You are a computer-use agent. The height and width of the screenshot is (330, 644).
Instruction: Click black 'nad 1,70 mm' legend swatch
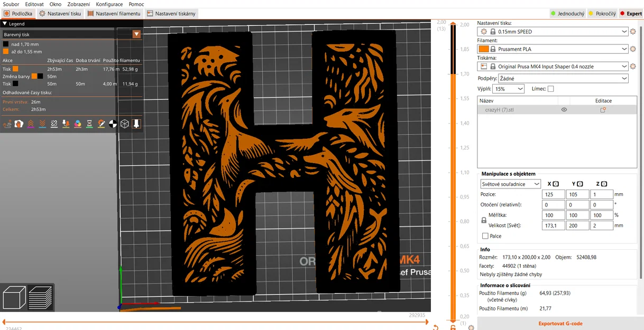[6, 44]
